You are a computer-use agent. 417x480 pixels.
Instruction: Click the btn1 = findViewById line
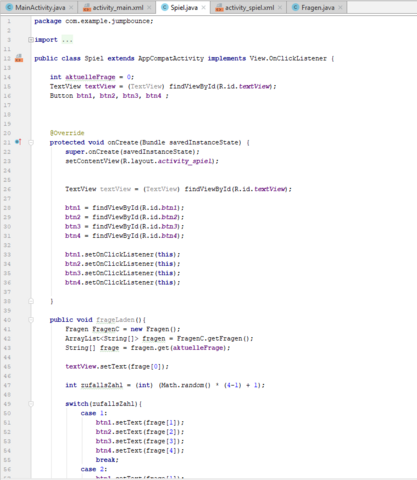tap(124, 208)
